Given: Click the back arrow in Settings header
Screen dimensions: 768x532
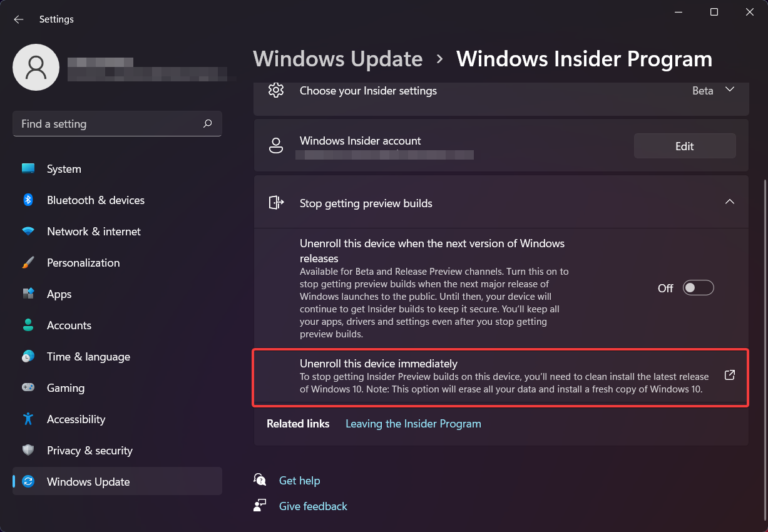Looking at the screenshot, I should (x=19, y=19).
